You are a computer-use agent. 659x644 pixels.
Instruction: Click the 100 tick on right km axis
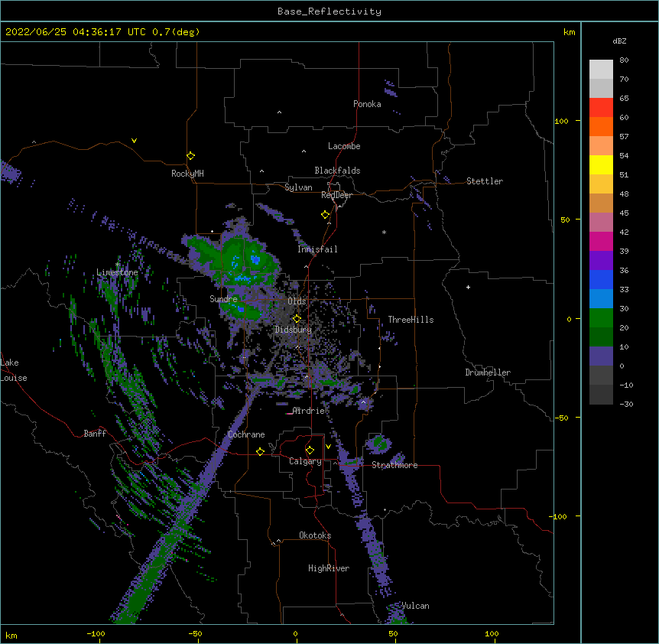561,121
